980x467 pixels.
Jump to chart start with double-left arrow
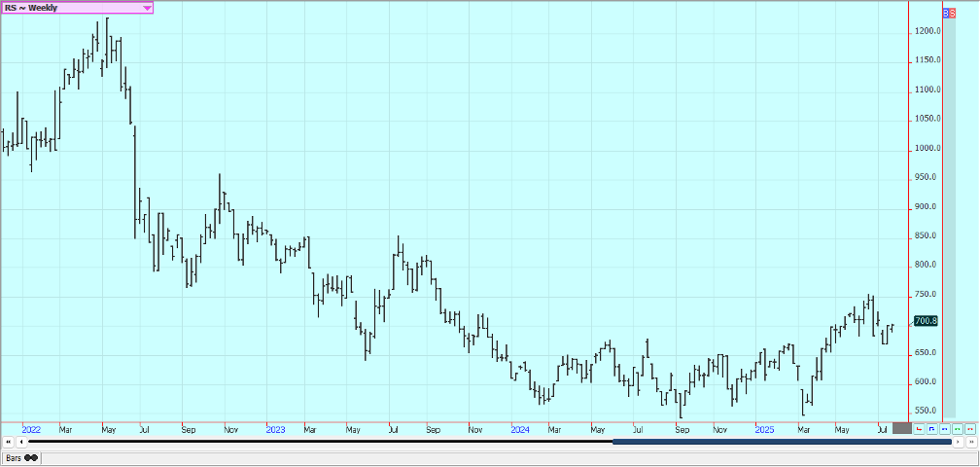click(x=9, y=442)
